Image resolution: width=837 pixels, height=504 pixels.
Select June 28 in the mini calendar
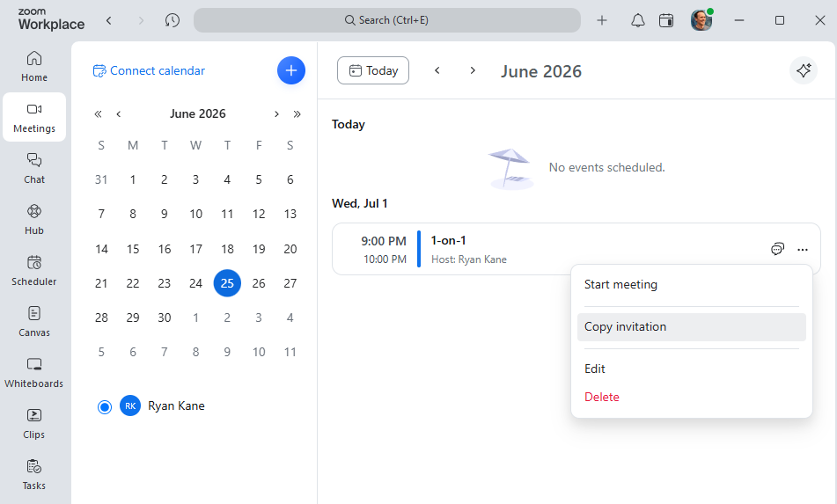tap(101, 318)
